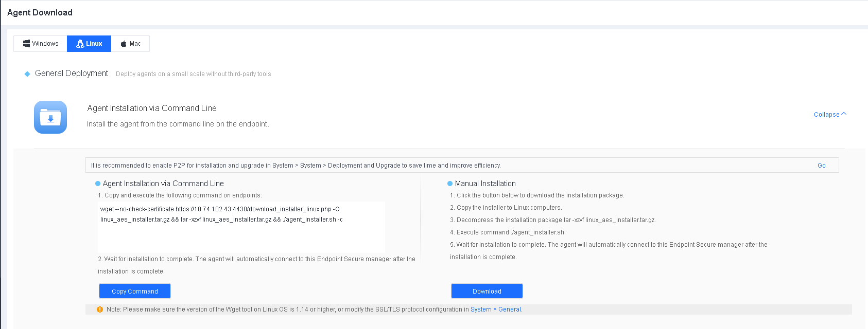Follow the Go link for P2P settings
The width and height of the screenshot is (868, 329).
tap(822, 166)
